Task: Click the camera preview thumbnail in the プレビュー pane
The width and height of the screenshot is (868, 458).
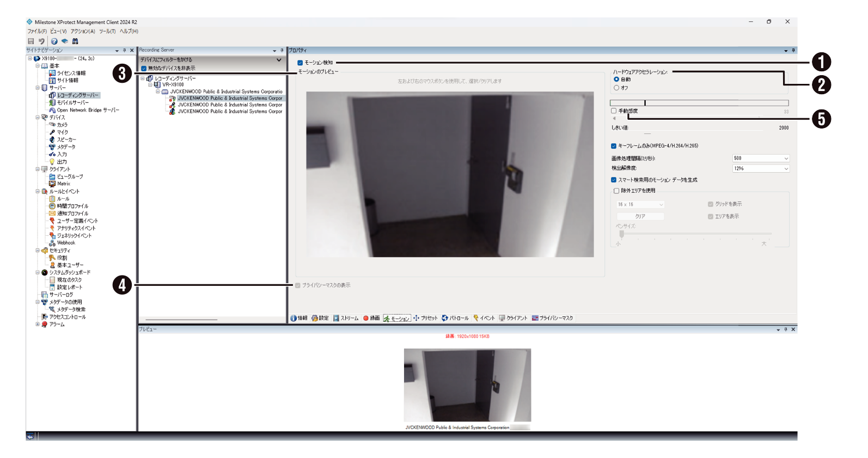Action: click(467, 385)
